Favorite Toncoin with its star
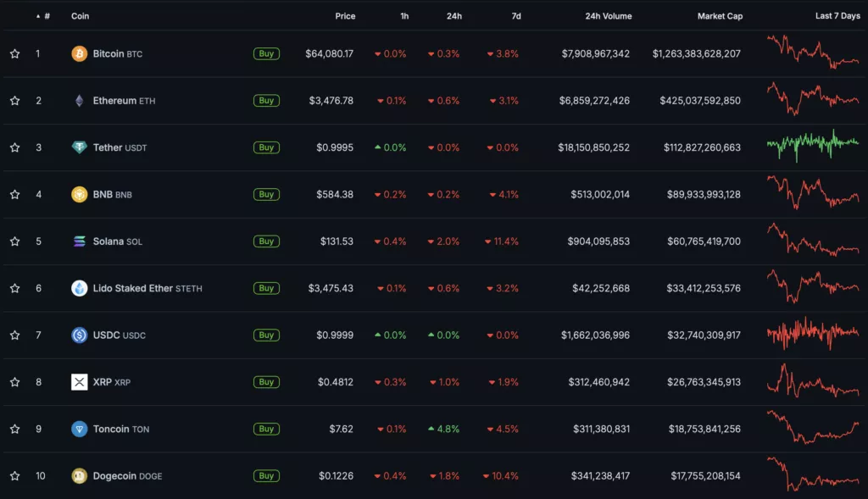 (x=15, y=429)
